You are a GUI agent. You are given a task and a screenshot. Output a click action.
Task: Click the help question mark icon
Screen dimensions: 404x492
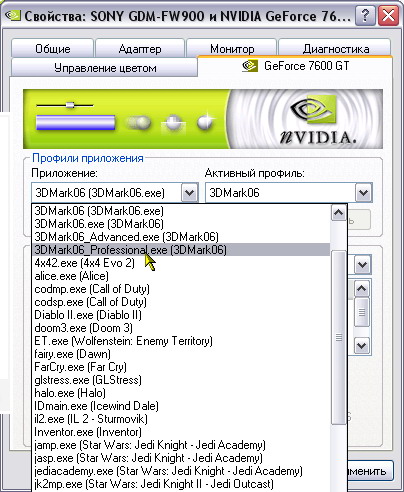point(365,15)
